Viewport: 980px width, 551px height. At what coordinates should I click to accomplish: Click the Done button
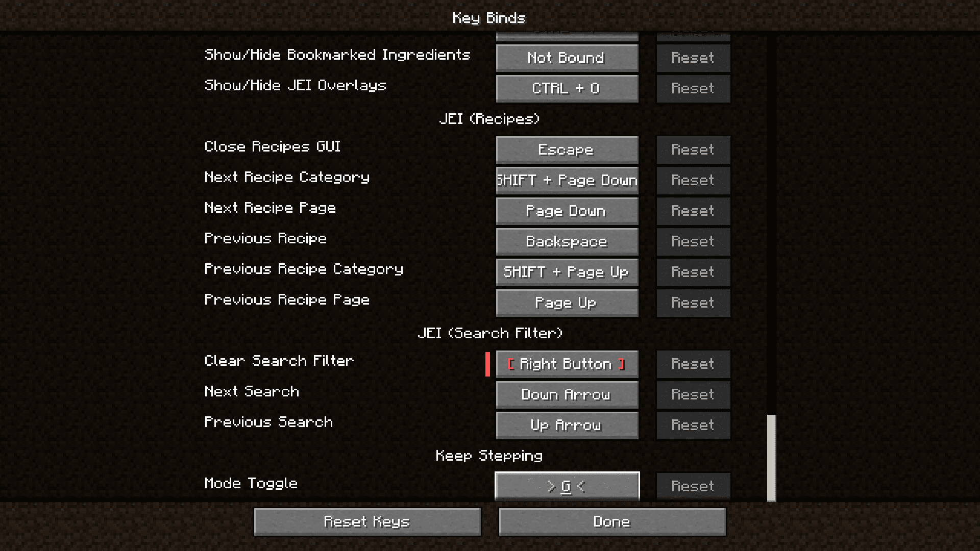(x=612, y=521)
